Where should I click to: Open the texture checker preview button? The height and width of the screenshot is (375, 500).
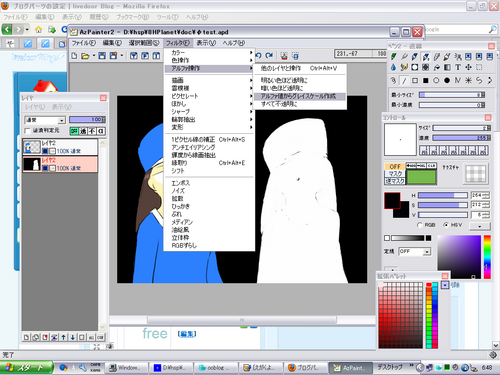476,173
